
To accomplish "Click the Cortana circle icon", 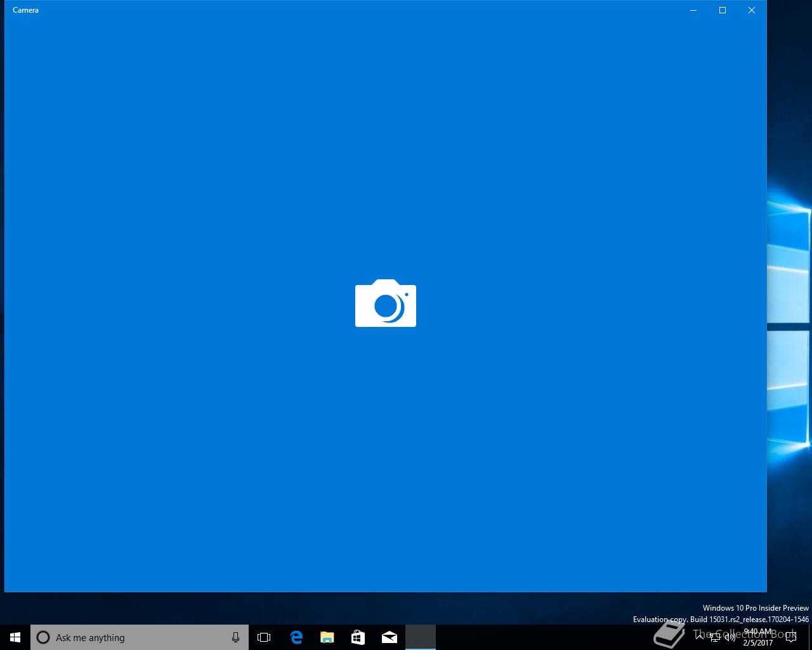I will pyautogui.click(x=43, y=637).
